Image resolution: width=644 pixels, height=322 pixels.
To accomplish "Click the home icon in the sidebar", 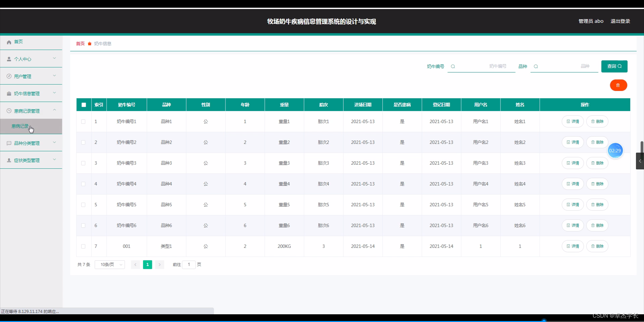I will point(9,42).
